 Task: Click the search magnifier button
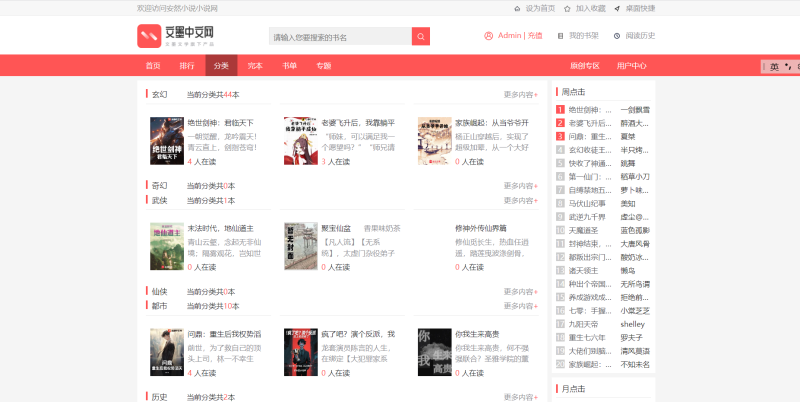coord(420,36)
